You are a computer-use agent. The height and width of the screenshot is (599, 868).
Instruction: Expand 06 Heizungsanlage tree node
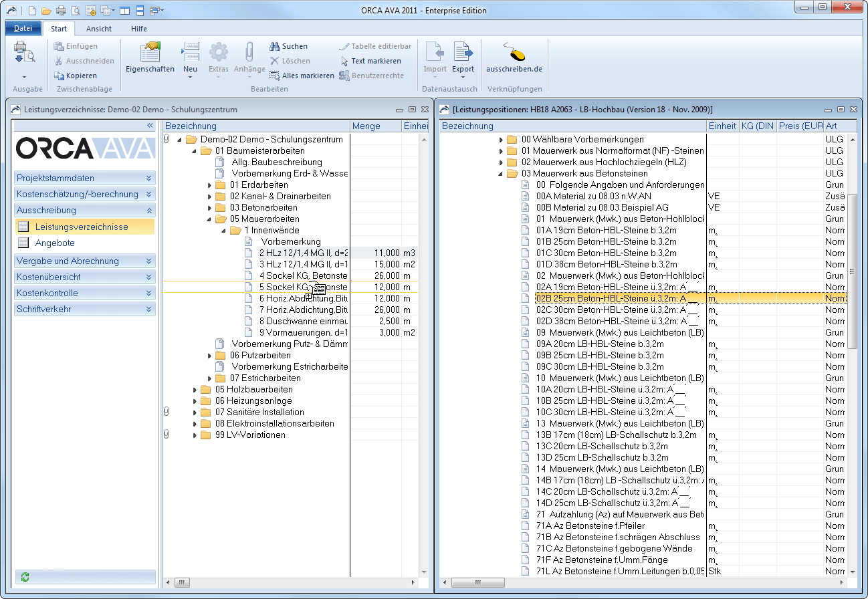point(195,400)
